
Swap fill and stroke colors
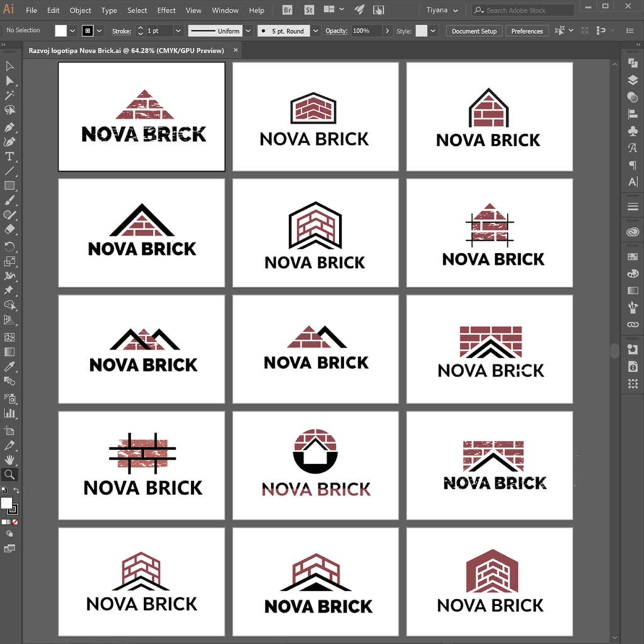[x=16, y=490]
